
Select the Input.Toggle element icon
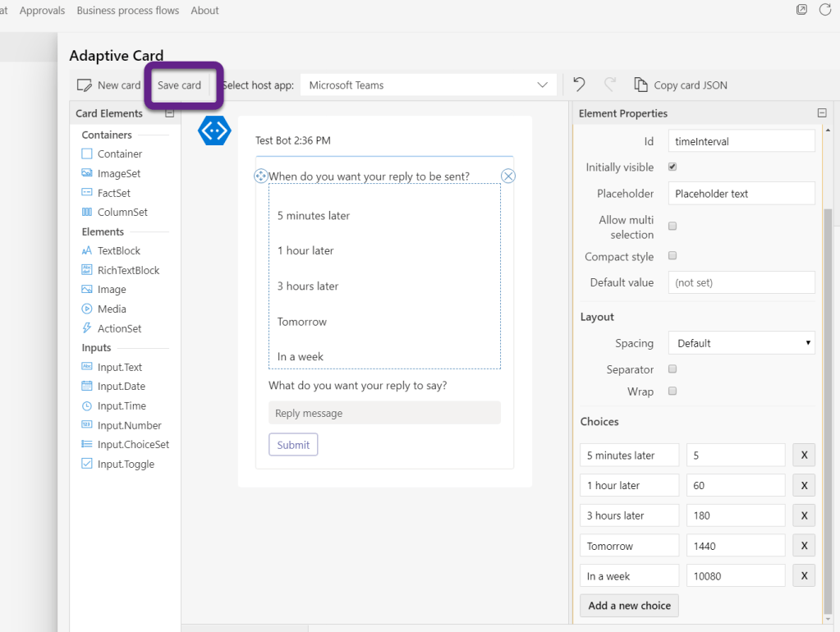click(87, 464)
